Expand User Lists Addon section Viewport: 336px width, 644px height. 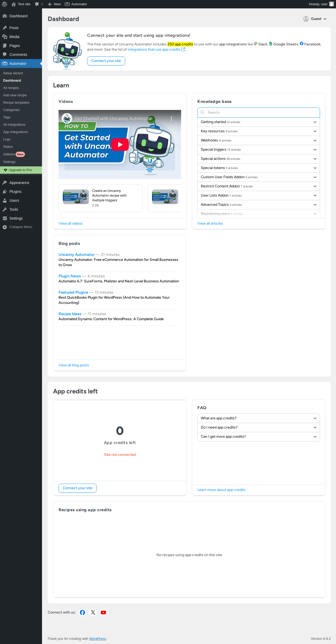(x=259, y=196)
